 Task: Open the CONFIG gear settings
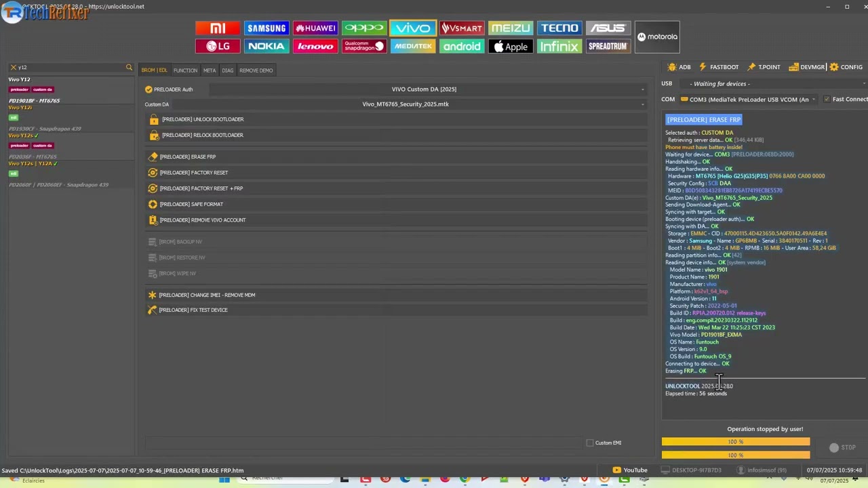coord(846,67)
